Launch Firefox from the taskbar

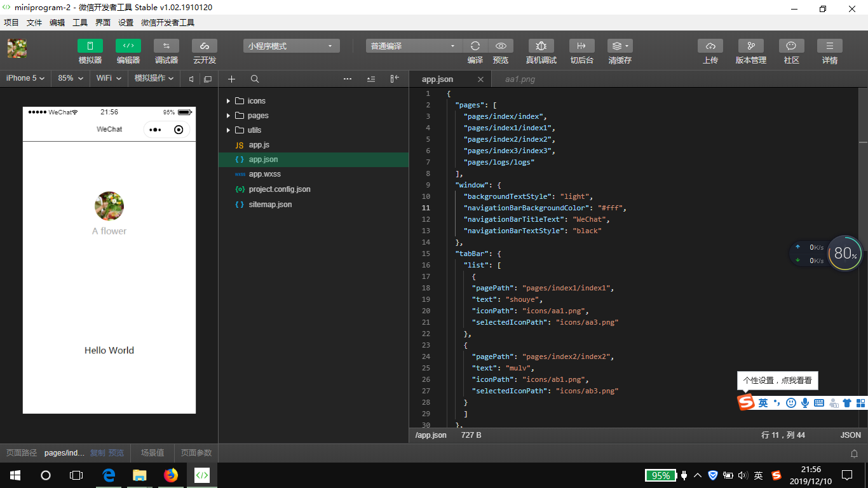[170, 475]
